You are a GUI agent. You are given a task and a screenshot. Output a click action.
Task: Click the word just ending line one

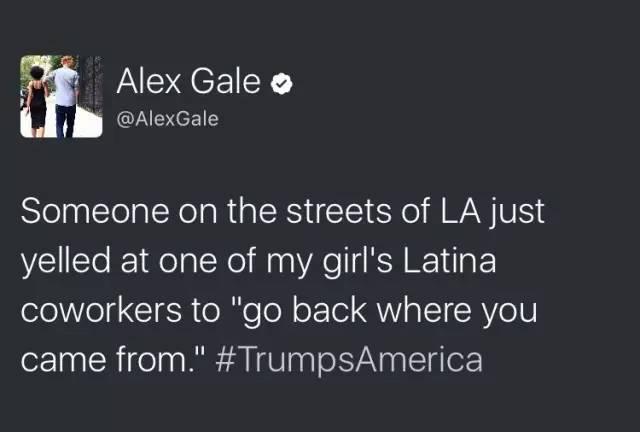tap(518, 213)
